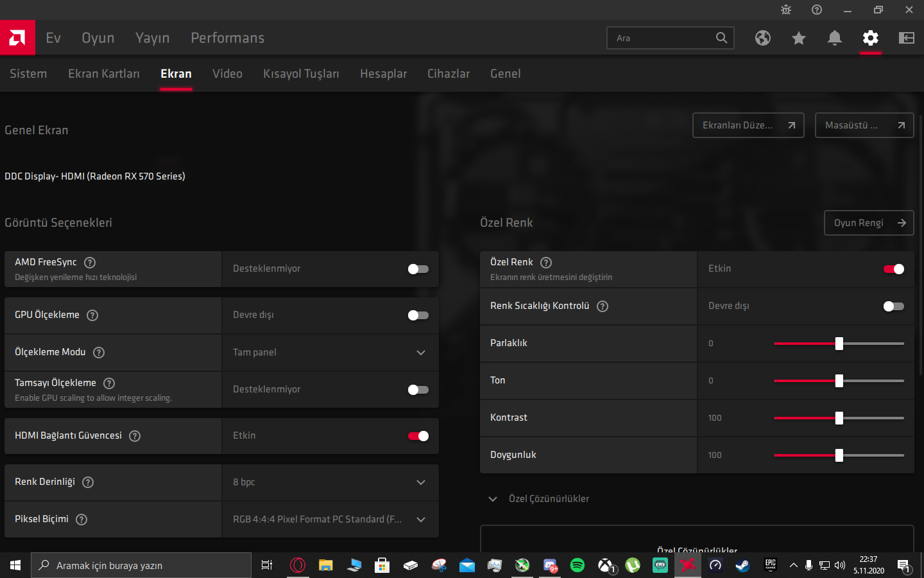Show Piksel Biçimi help icon

[81, 520]
